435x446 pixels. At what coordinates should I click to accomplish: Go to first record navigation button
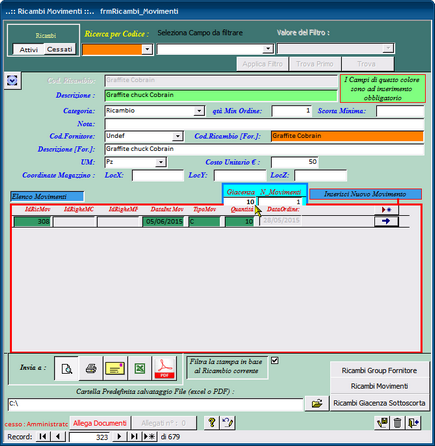point(43,436)
